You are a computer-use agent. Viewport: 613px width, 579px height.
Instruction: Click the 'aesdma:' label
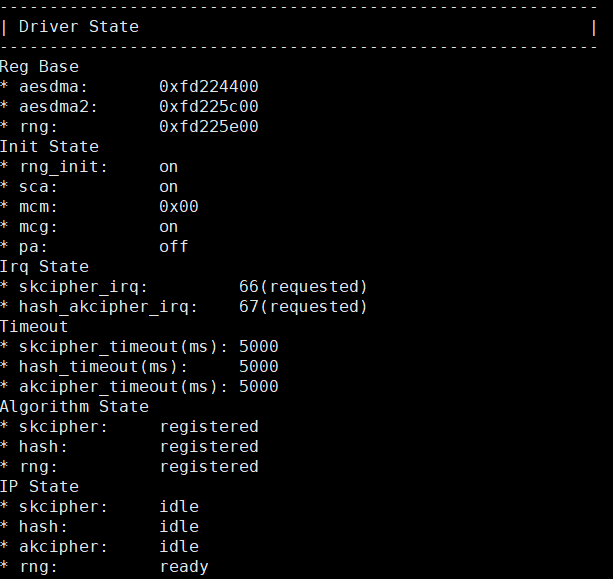point(54,86)
